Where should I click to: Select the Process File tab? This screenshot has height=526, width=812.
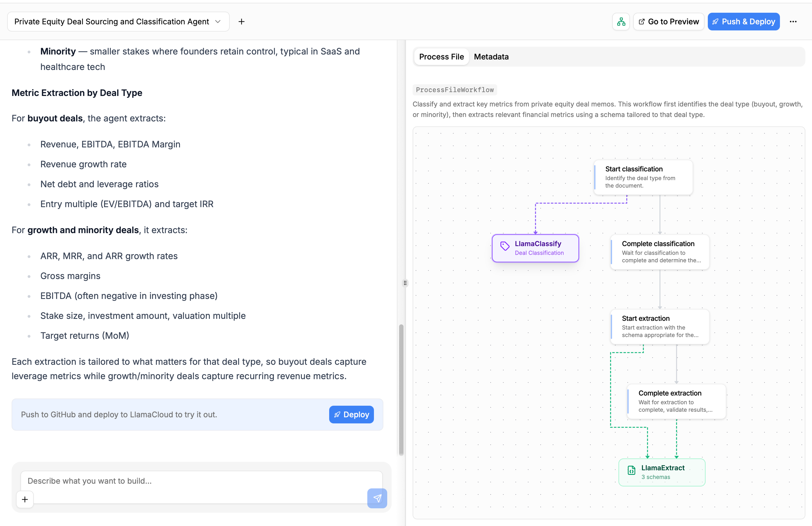click(x=441, y=57)
